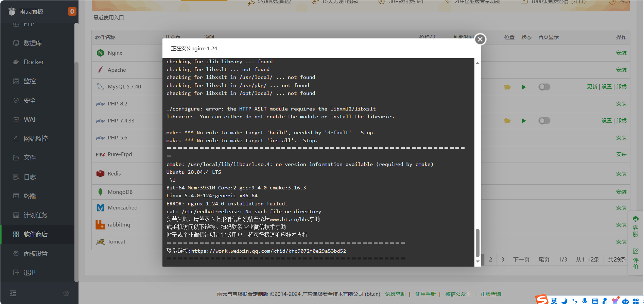
Task: Click 卸载 for MySQL 5.7.40
Action: coord(621,87)
